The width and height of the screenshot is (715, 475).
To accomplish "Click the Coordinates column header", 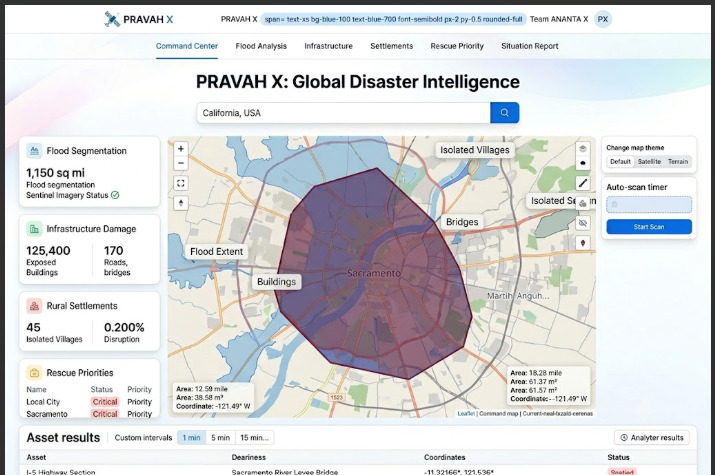I will pyautogui.click(x=445, y=457).
